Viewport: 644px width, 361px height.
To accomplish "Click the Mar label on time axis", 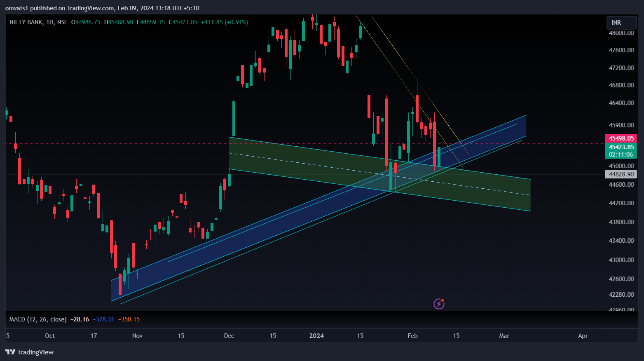I will (504, 336).
